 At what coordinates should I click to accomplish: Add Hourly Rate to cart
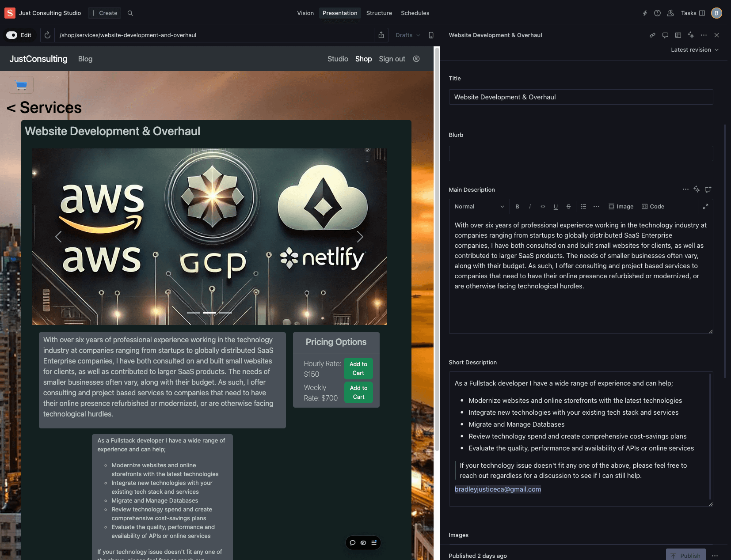coord(358,369)
